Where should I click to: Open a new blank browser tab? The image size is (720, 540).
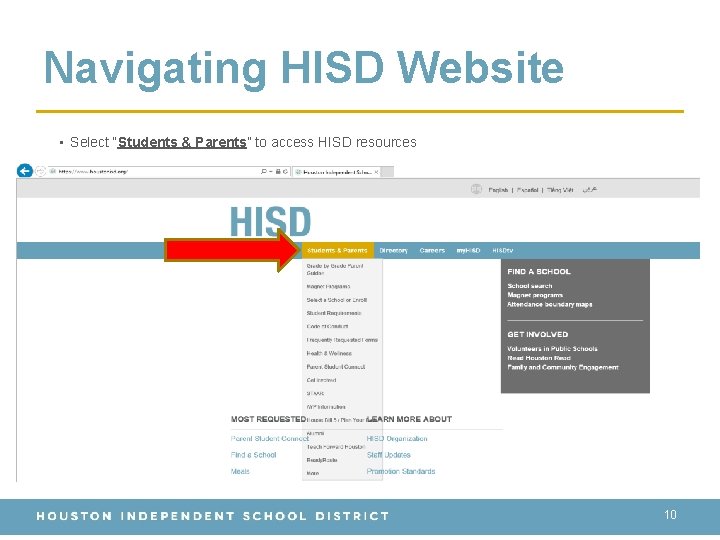388,172
